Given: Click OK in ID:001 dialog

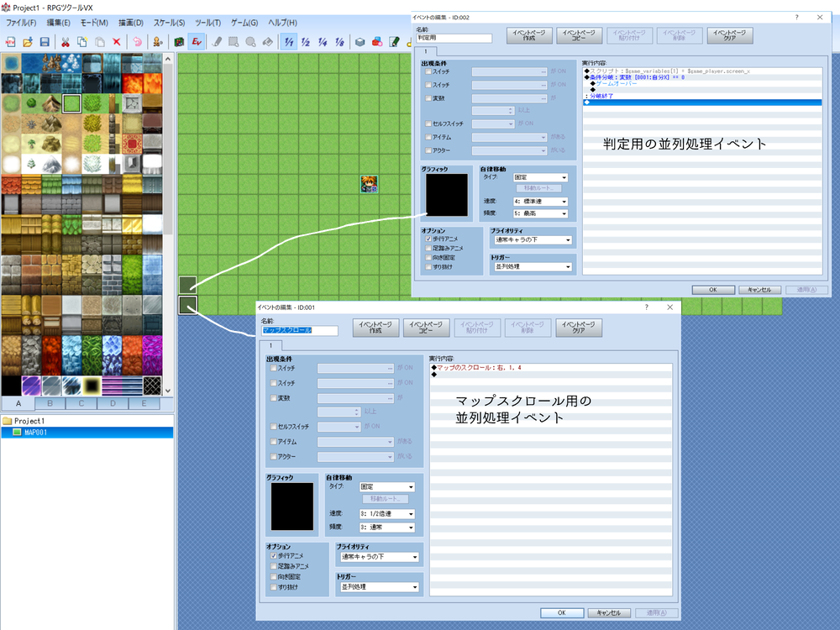Looking at the screenshot, I should pyautogui.click(x=561, y=613).
